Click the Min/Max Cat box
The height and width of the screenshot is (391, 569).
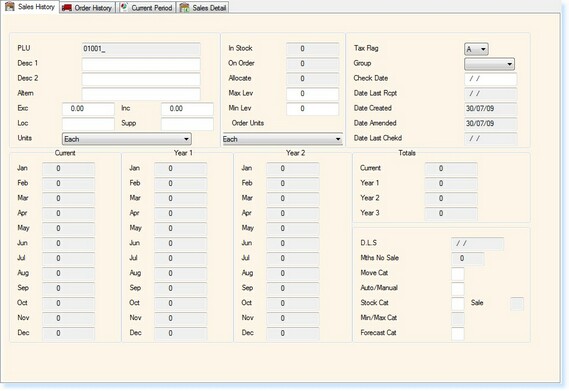(458, 318)
